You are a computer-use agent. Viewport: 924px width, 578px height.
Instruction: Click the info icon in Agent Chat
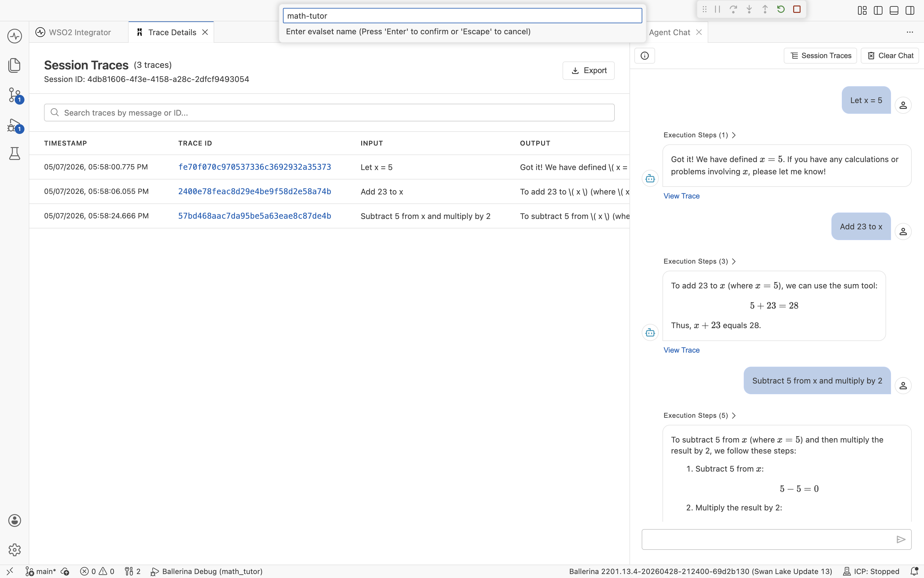[x=644, y=56]
